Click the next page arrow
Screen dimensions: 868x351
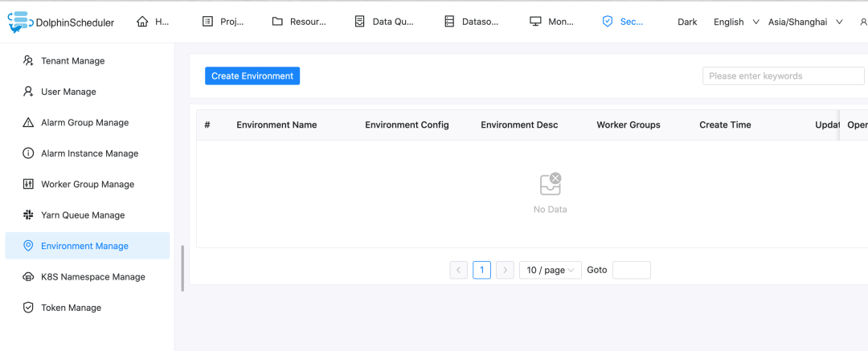point(505,270)
